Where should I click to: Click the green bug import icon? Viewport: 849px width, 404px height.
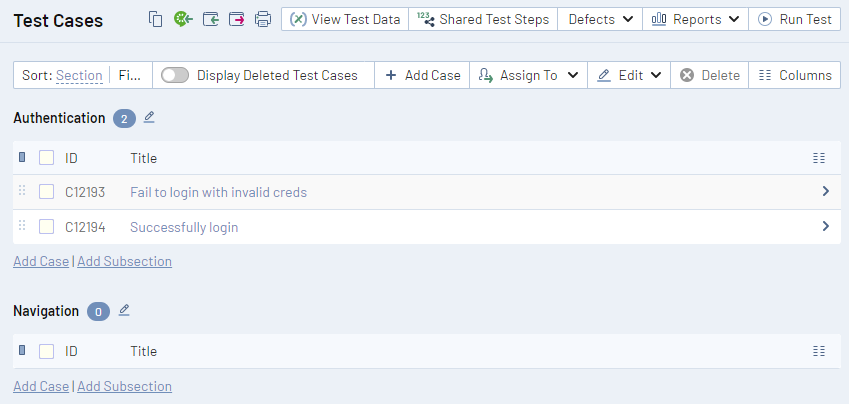click(182, 19)
